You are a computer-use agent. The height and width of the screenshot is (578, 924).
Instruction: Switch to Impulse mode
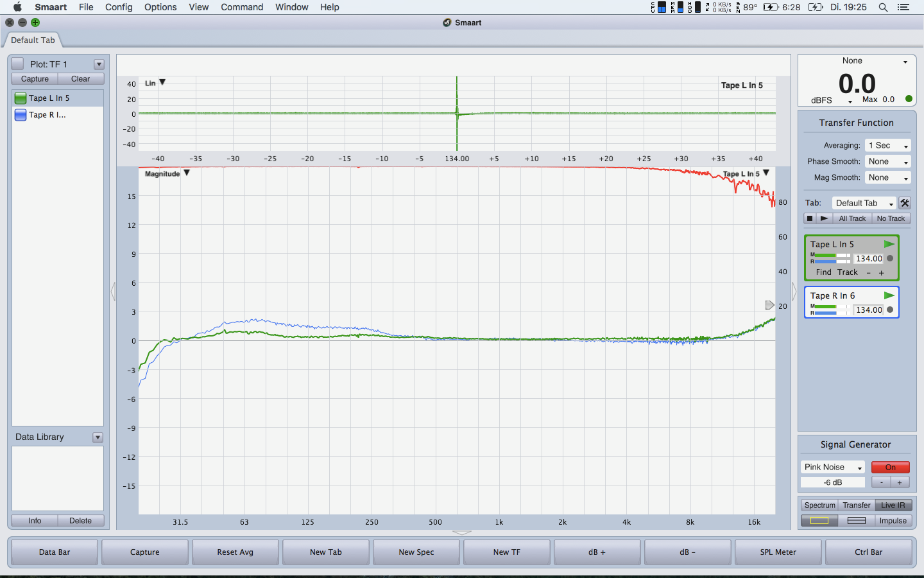click(893, 521)
